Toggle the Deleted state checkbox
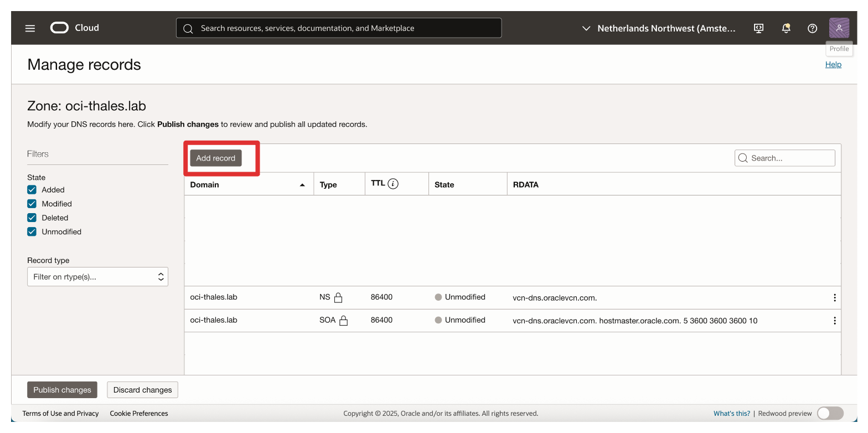The height and width of the screenshot is (433, 868). coord(32,218)
